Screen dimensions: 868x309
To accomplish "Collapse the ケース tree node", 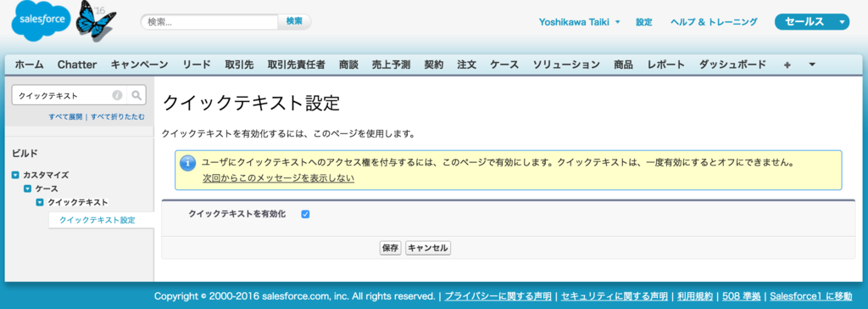I will point(28,188).
